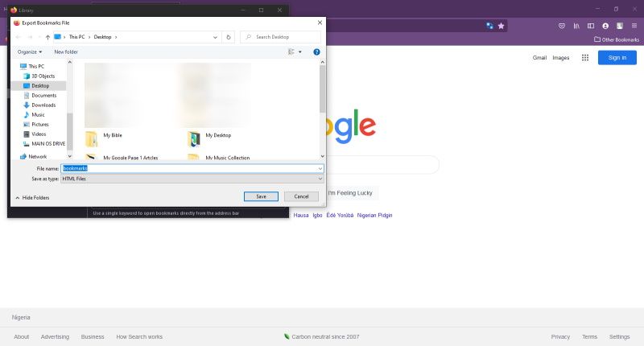The image size is (644, 346).
Task: Open MAIN OS DRIVE in the folder tree
Action: 48,144
